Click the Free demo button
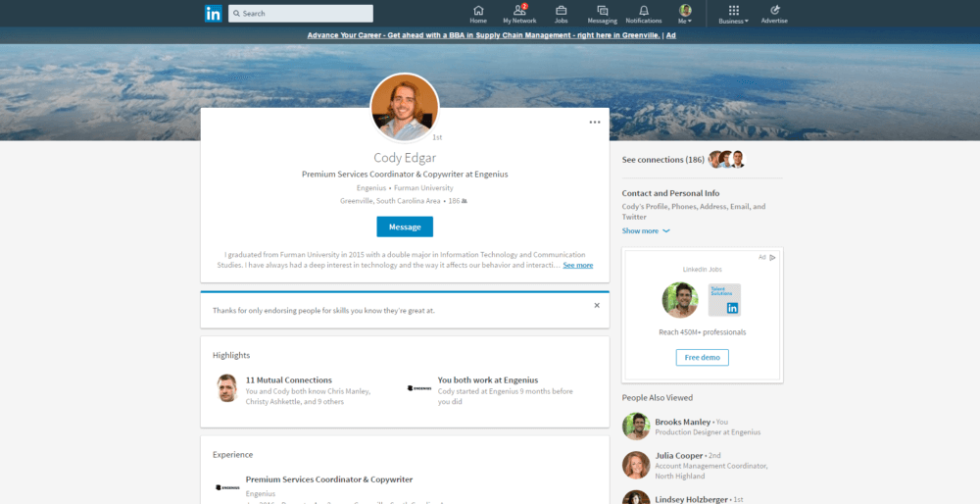The image size is (980, 504). pyautogui.click(x=702, y=358)
